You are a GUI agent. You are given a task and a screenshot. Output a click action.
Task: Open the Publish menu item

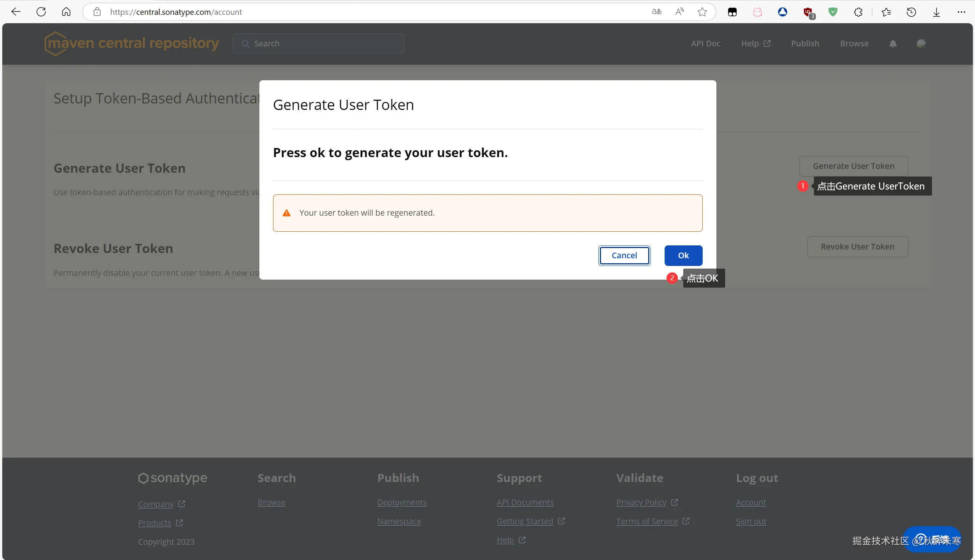[805, 43]
